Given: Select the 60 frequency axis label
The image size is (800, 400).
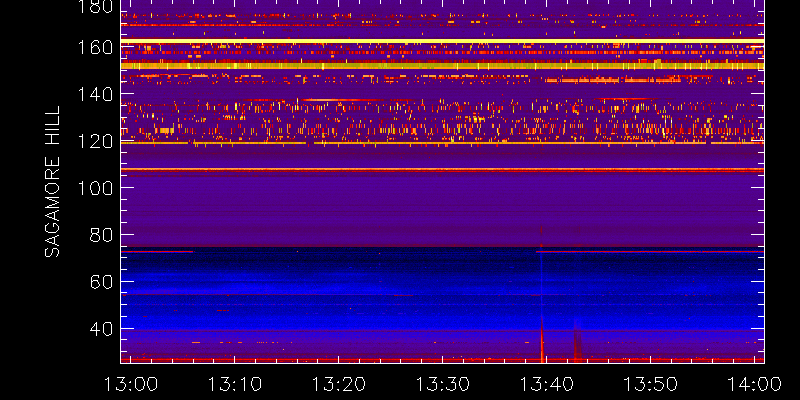Looking at the screenshot, I should click(101, 282).
